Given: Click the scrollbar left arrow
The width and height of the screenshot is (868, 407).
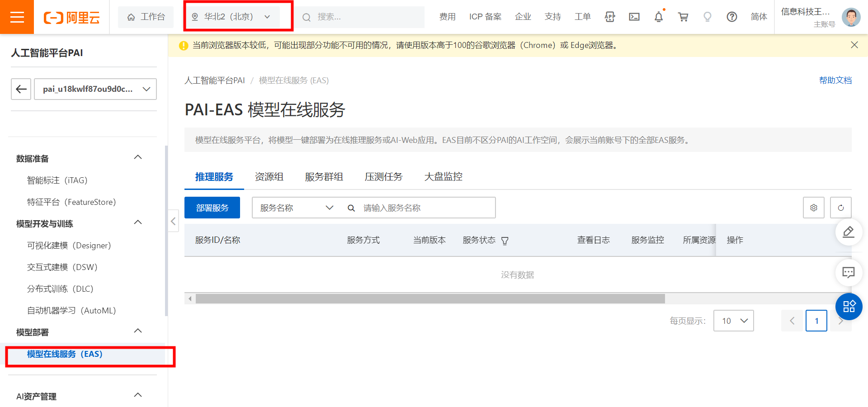Looking at the screenshot, I should 190,298.
